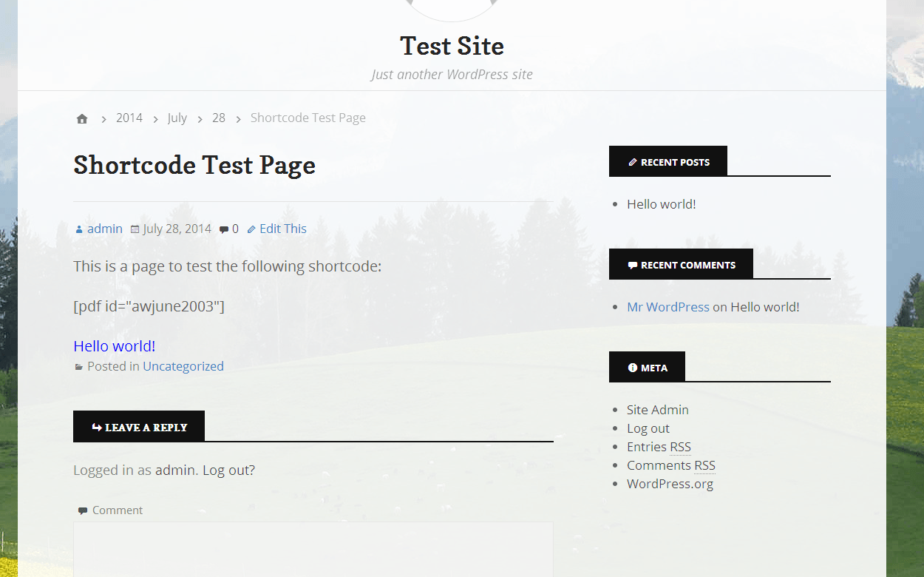
Task: Click the info icon in Meta heading
Action: [x=632, y=368]
